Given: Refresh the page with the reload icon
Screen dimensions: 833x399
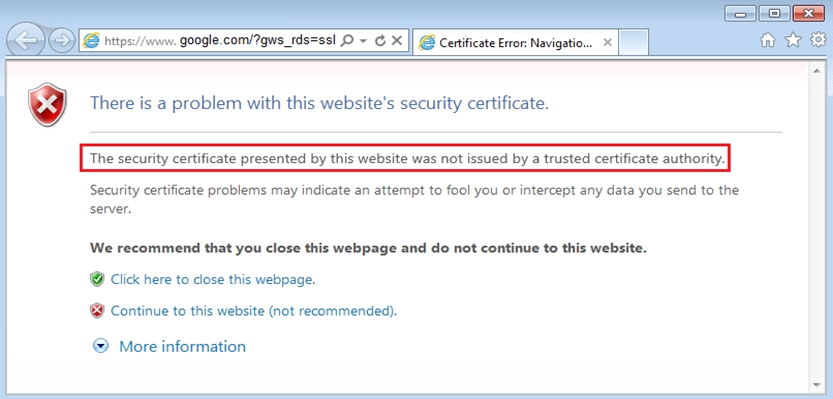Looking at the screenshot, I should point(380,41).
